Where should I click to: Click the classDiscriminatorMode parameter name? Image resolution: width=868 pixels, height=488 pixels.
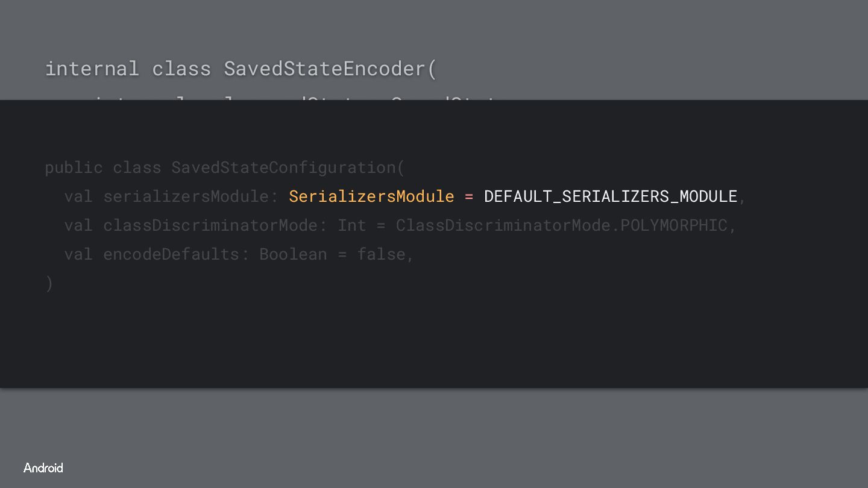coord(210,225)
